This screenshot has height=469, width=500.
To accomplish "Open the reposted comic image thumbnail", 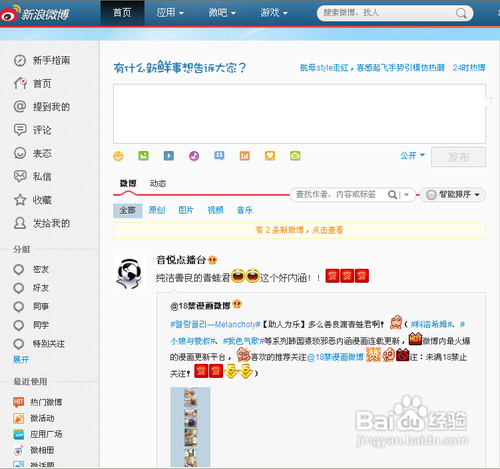I will pos(190,427).
